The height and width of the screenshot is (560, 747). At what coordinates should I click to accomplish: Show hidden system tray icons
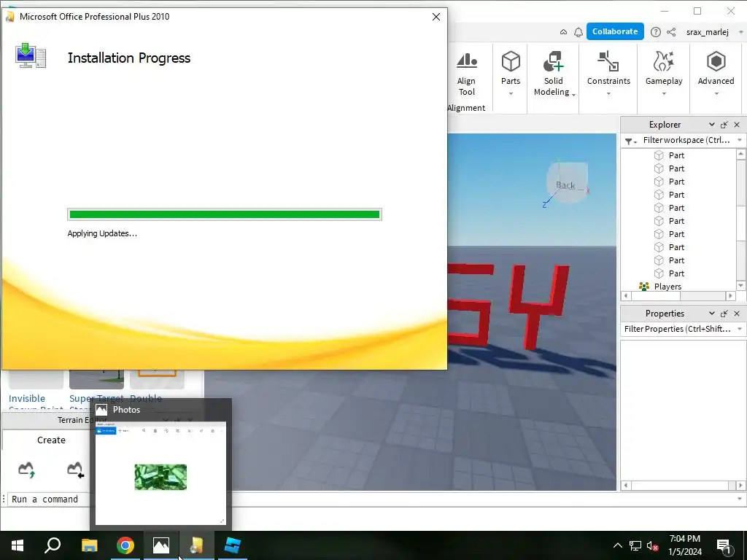(617, 545)
